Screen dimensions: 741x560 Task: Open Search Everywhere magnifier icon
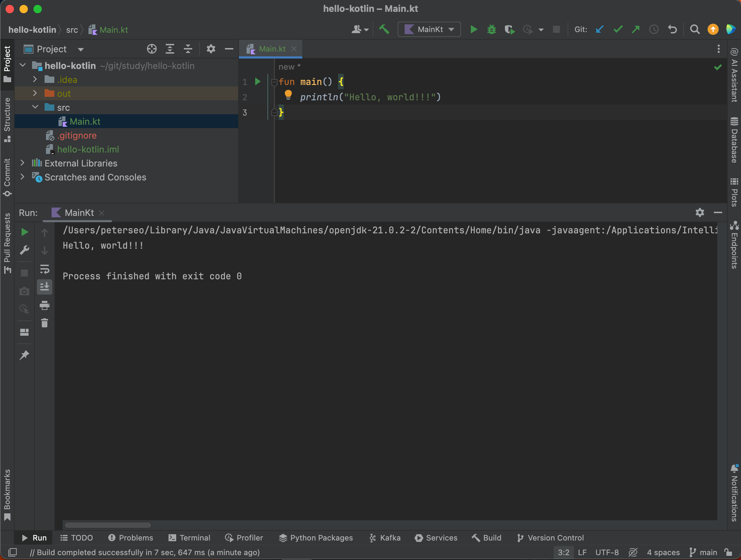(x=695, y=29)
